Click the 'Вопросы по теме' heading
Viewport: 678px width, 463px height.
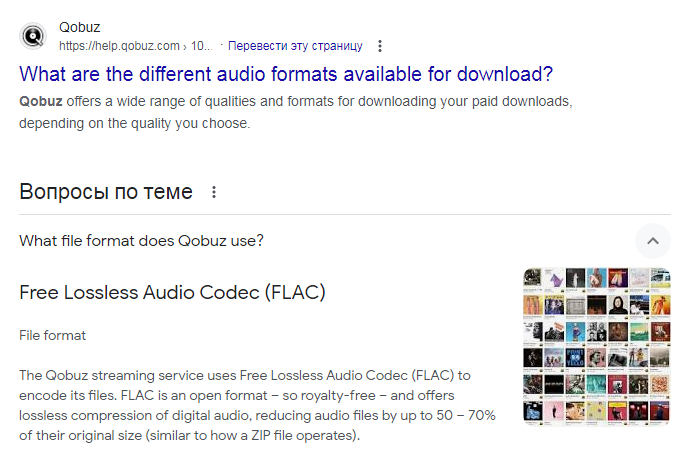point(106,192)
